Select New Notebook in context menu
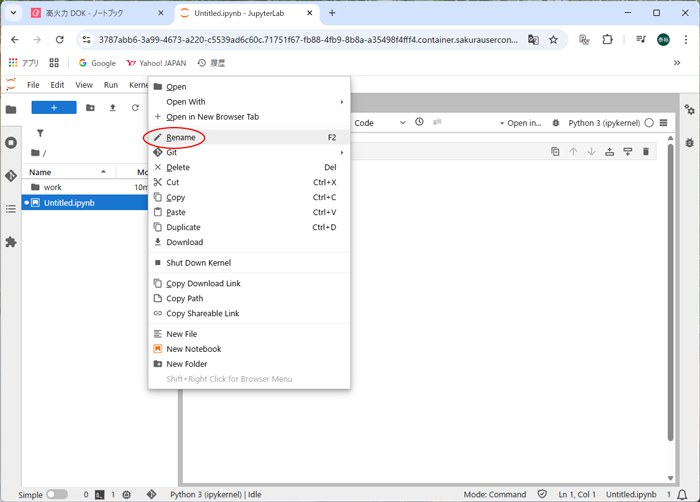 coord(249,349)
